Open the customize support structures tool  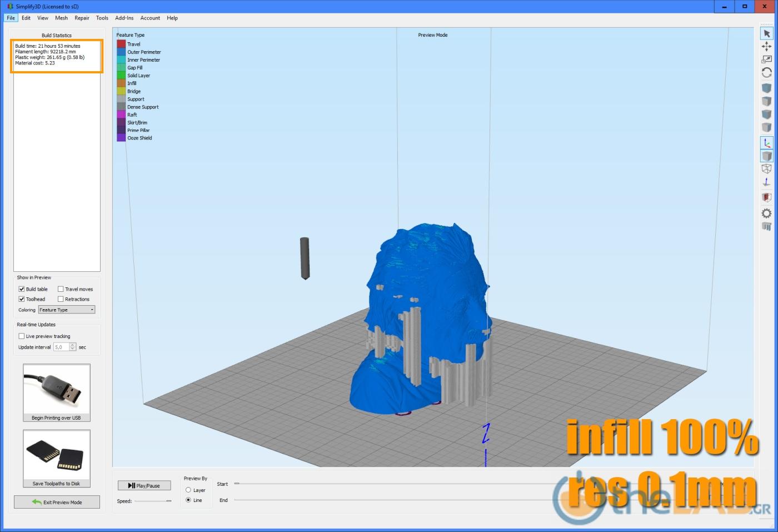[766, 226]
